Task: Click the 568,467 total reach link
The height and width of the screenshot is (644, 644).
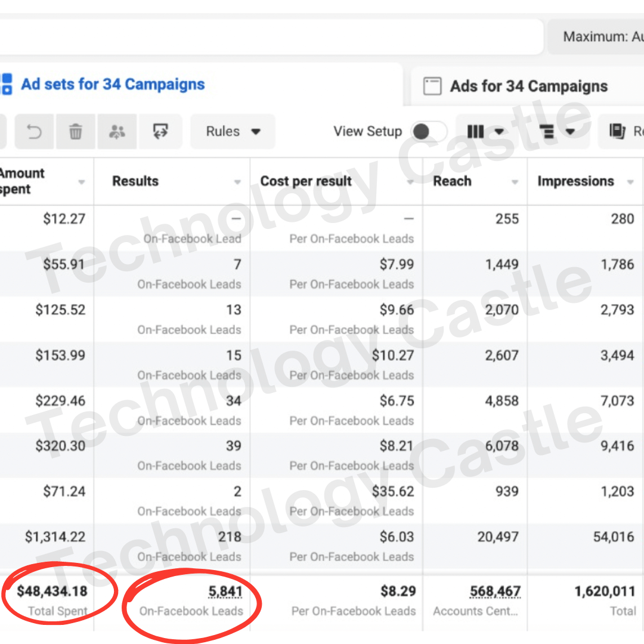Action: click(x=496, y=591)
